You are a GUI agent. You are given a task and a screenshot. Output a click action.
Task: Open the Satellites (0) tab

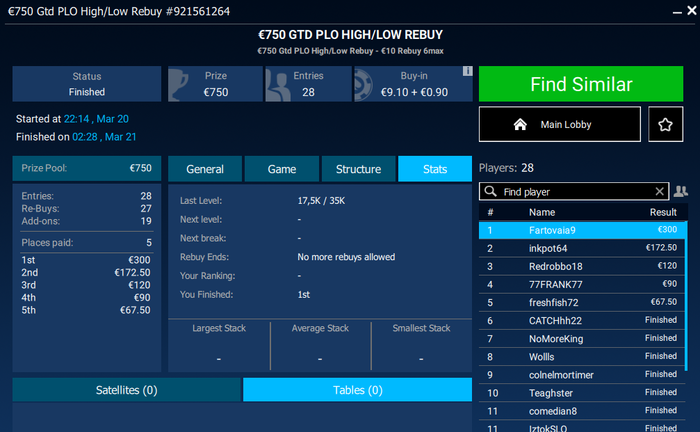click(127, 390)
